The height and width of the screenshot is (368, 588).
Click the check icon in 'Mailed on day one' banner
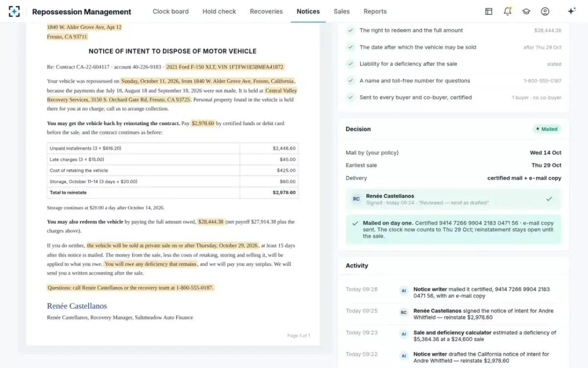coord(355,223)
